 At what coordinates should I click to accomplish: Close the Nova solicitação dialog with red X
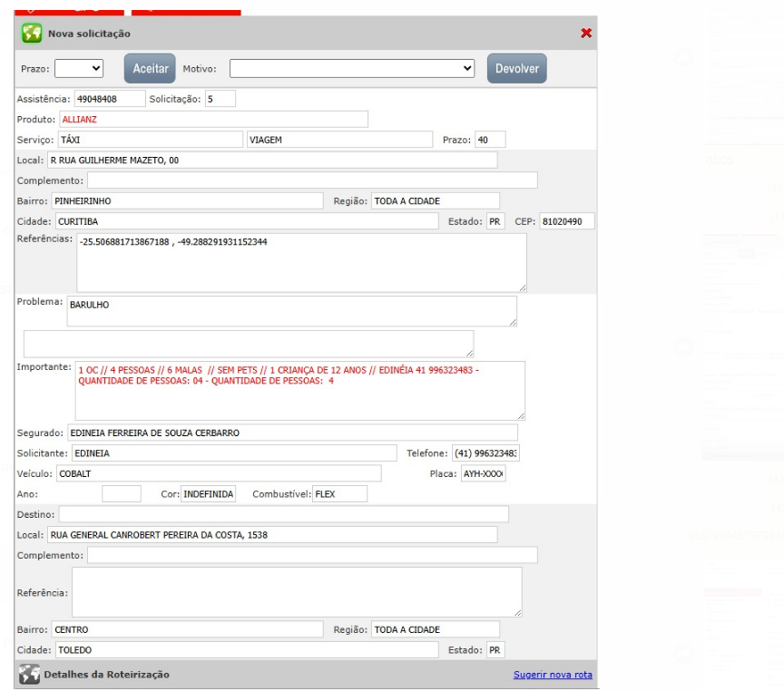click(585, 34)
